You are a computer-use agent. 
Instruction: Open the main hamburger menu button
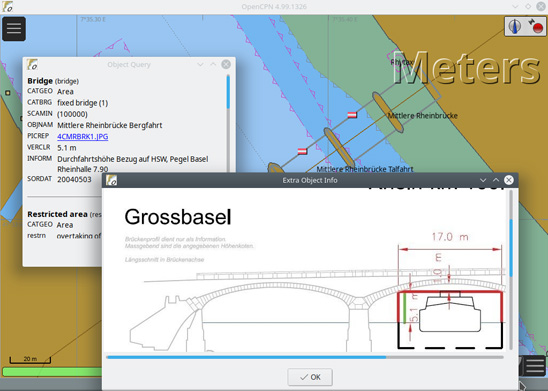coord(14,29)
